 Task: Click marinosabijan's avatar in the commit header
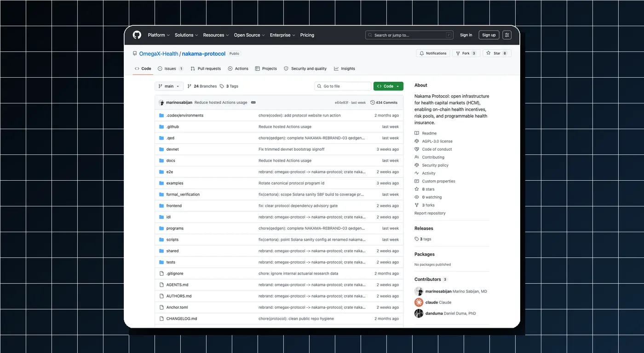(x=161, y=102)
